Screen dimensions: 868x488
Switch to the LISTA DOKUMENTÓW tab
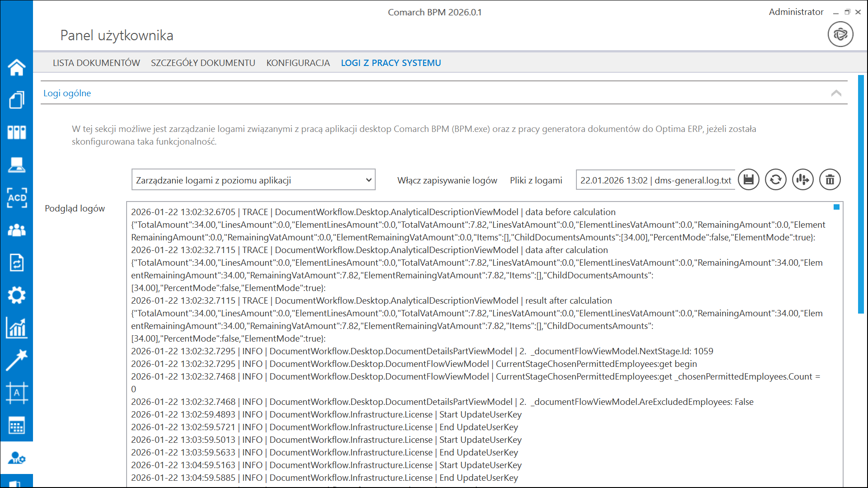[x=96, y=63]
